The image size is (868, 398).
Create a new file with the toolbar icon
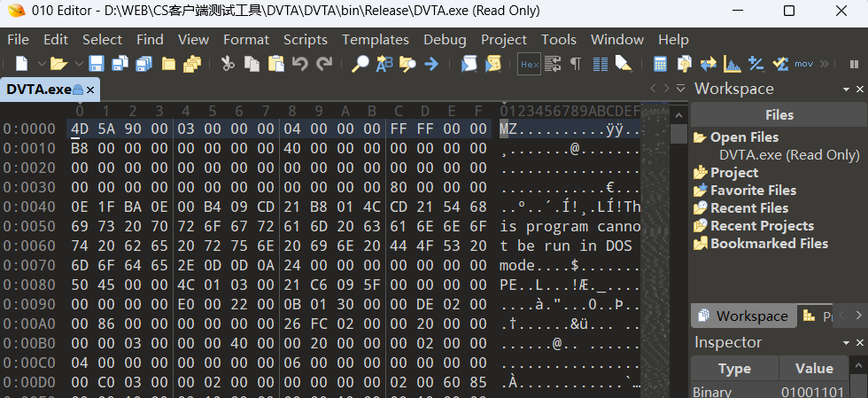pyautogui.click(x=21, y=64)
